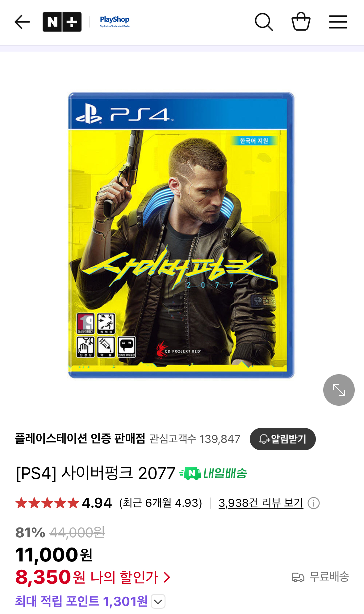Open the N+ store logo
Viewport: 364px width, 614px height.
tap(62, 22)
